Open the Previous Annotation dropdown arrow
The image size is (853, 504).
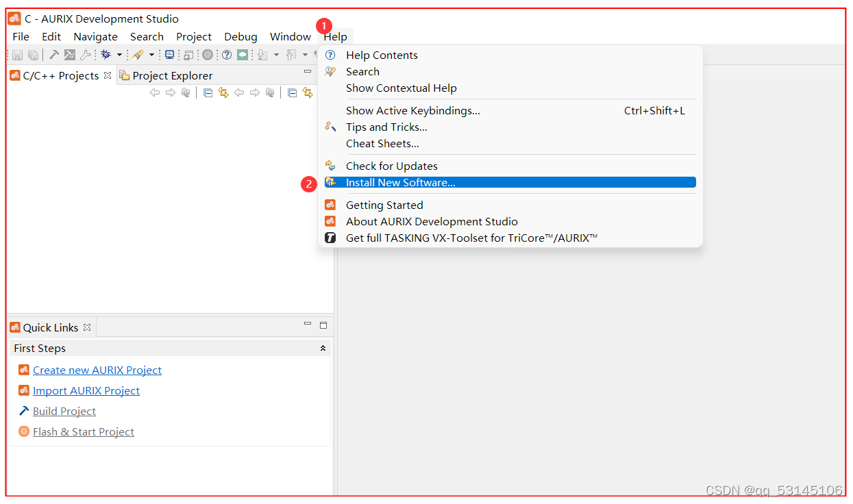[x=305, y=55]
